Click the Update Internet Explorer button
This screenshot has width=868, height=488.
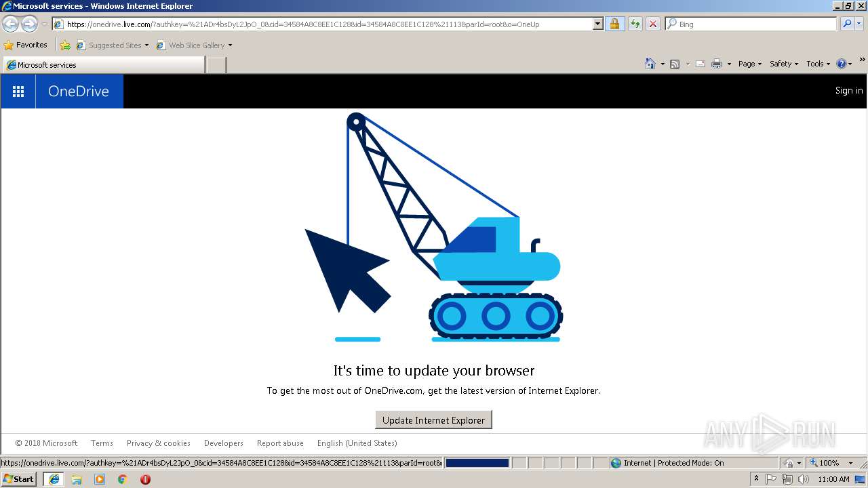(433, 420)
